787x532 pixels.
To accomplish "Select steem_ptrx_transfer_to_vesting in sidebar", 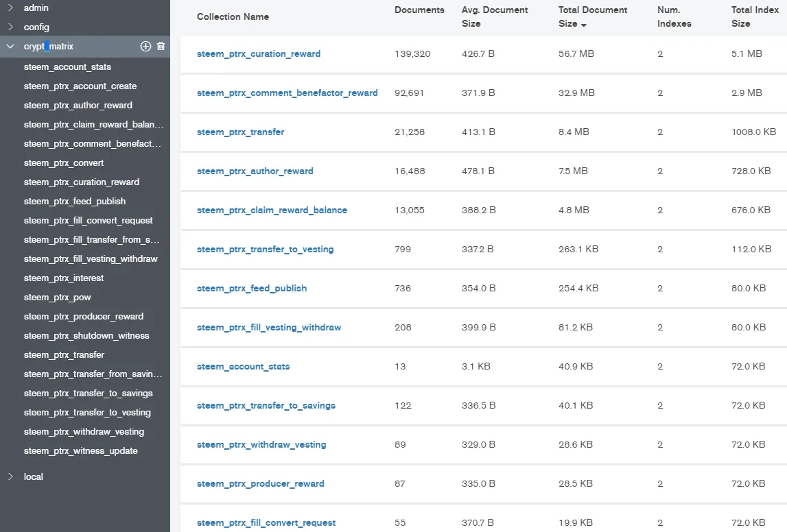I will pos(87,412).
